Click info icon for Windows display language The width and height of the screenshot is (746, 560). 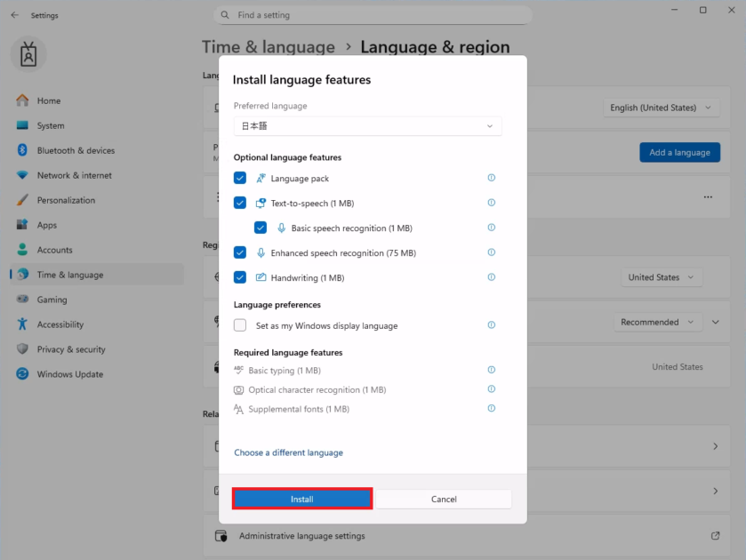pyautogui.click(x=492, y=325)
